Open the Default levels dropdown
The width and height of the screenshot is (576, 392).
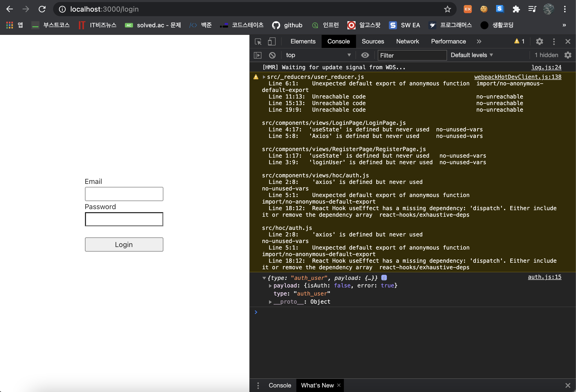coord(472,55)
